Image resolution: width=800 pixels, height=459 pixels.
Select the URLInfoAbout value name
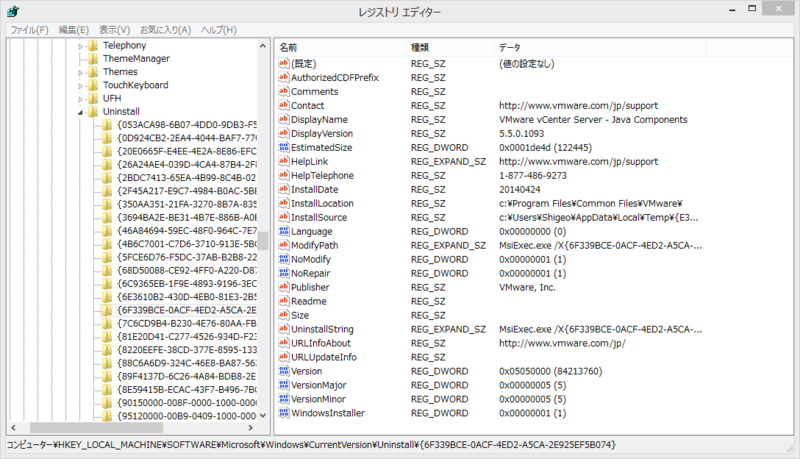[x=321, y=343]
